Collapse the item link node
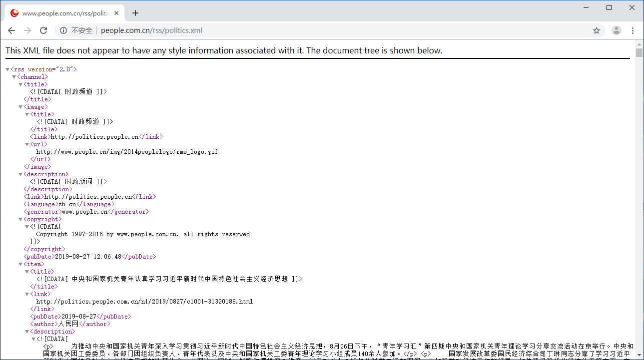Viewport: 644px width, 360px height. (27, 294)
